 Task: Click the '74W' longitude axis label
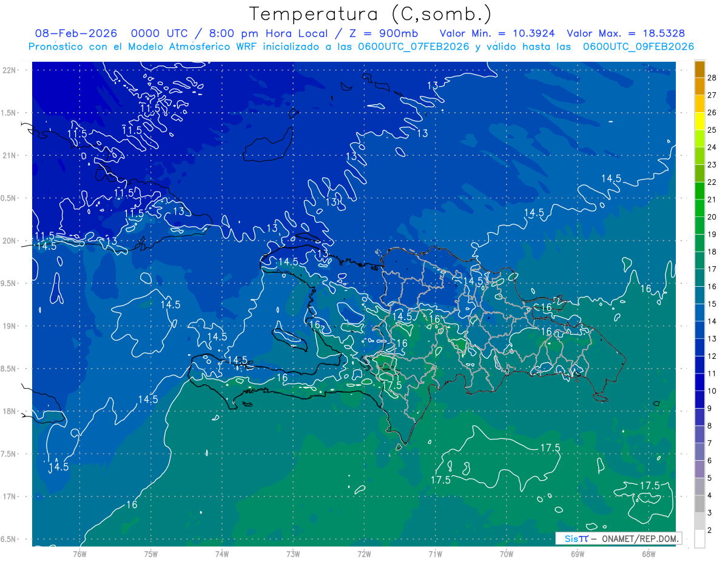click(222, 554)
